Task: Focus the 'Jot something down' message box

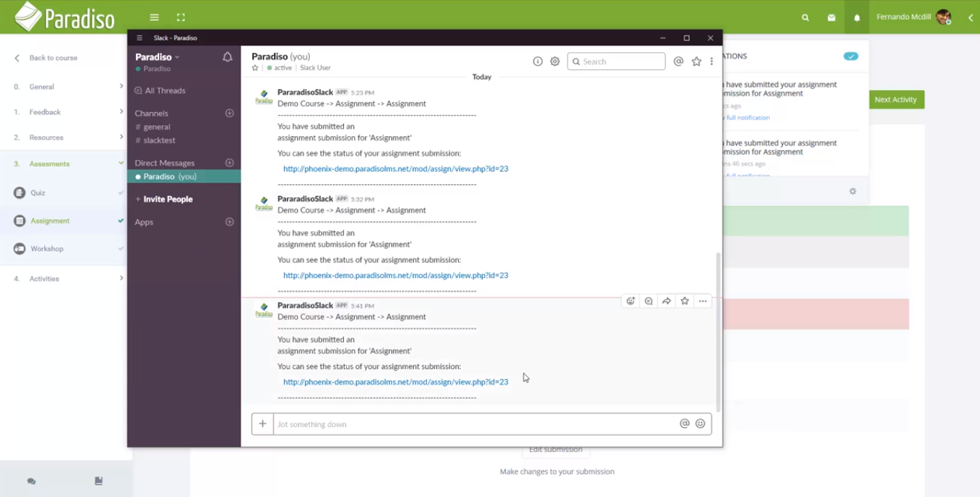Action: 475,424
